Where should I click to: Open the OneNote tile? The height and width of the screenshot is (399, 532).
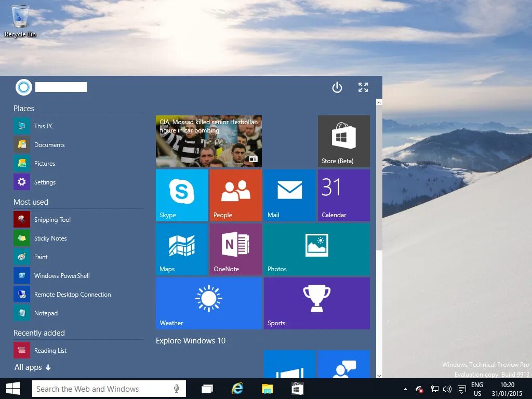click(236, 249)
